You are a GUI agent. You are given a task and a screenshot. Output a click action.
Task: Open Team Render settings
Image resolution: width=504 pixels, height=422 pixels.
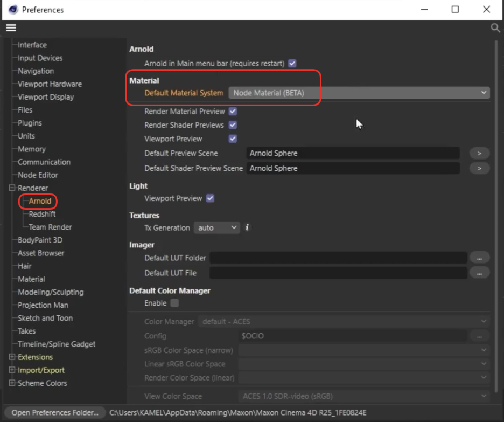[50, 227]
